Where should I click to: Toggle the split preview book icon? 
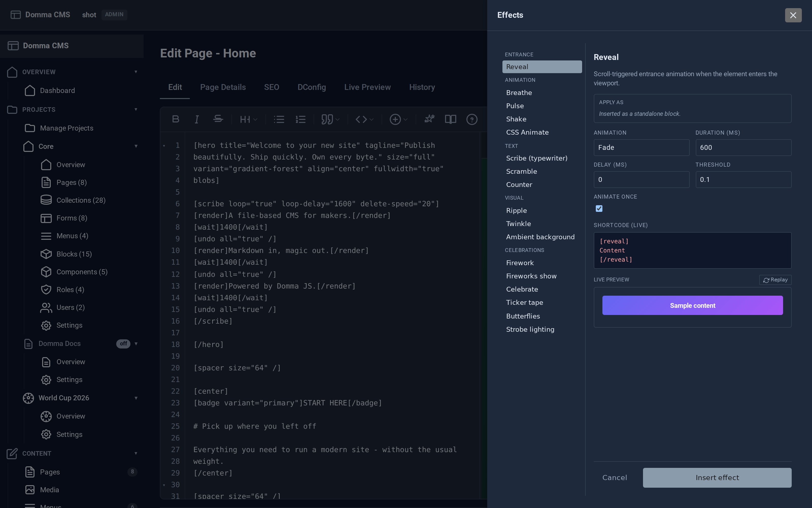450,119
